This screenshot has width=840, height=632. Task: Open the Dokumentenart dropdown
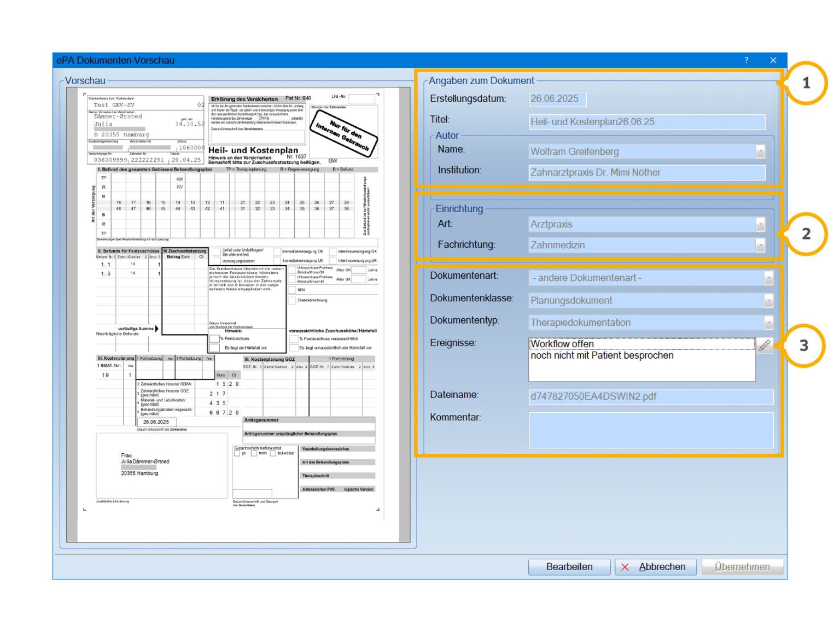(768, 278)
